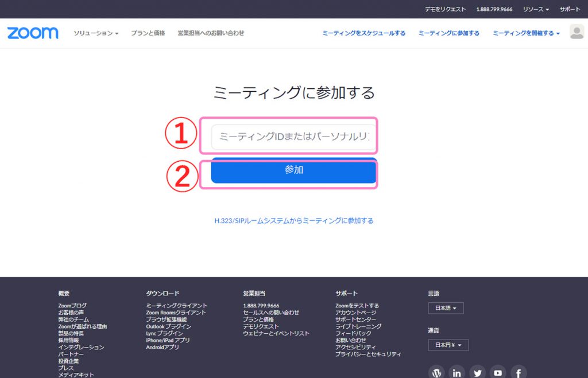This screenshot has width=588, height=378.
Task: Open プランと価格 in the header navigation
Action: (148, 33)
